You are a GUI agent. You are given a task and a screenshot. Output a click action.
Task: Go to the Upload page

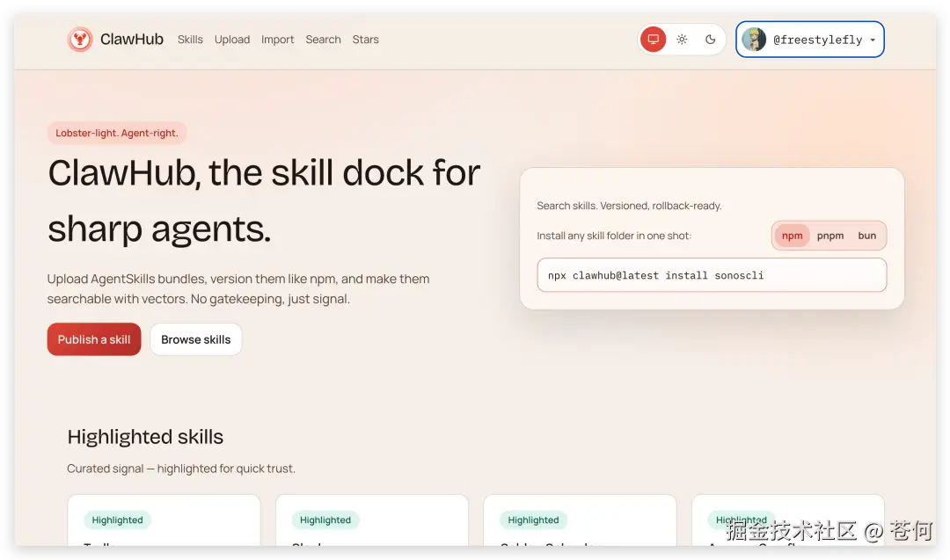232,40
